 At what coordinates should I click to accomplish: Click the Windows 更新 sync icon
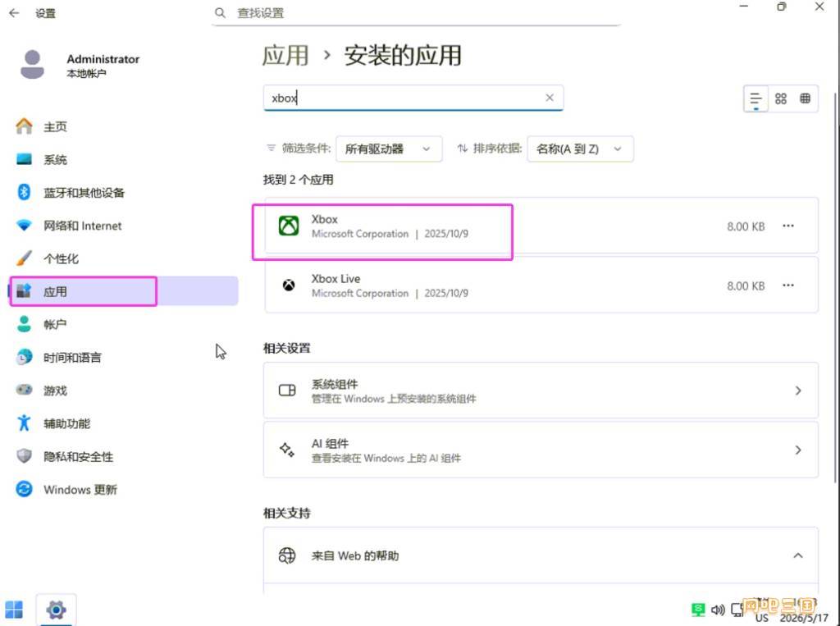pos(24,489)
